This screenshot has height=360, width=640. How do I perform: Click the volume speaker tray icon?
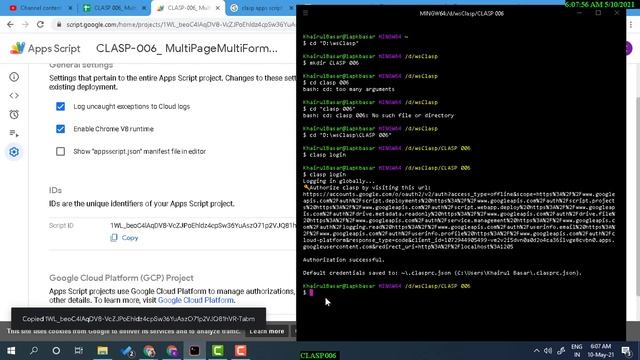[548, 351]
